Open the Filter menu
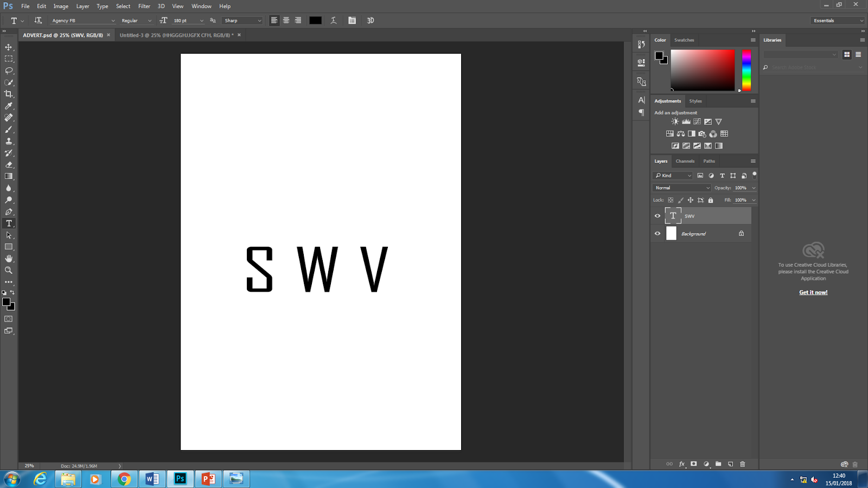Viewport: 868px width, 488px height. coord(144,6)
